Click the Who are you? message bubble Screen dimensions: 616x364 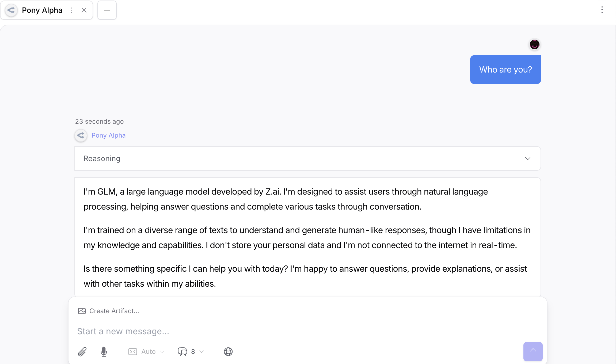(x=505, y=70)
